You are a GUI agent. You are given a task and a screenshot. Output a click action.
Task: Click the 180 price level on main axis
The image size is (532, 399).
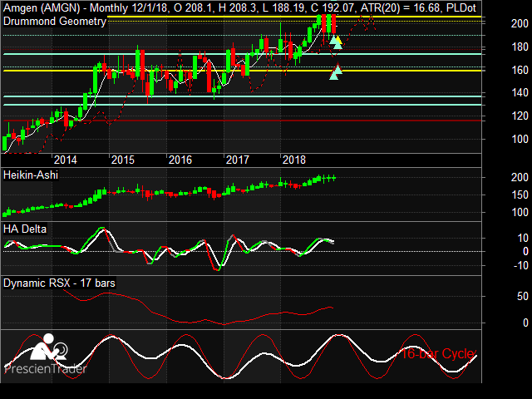point(520,47)
